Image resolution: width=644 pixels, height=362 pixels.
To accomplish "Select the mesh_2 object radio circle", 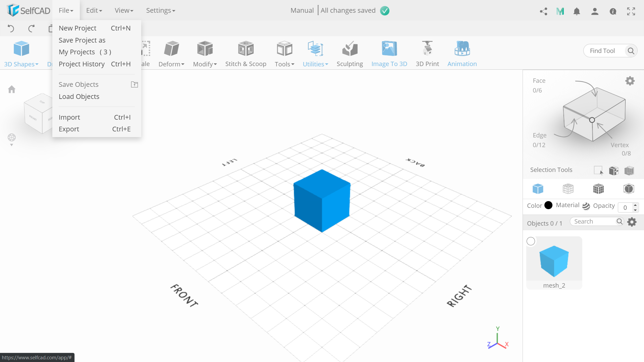I will coord(531,241).
